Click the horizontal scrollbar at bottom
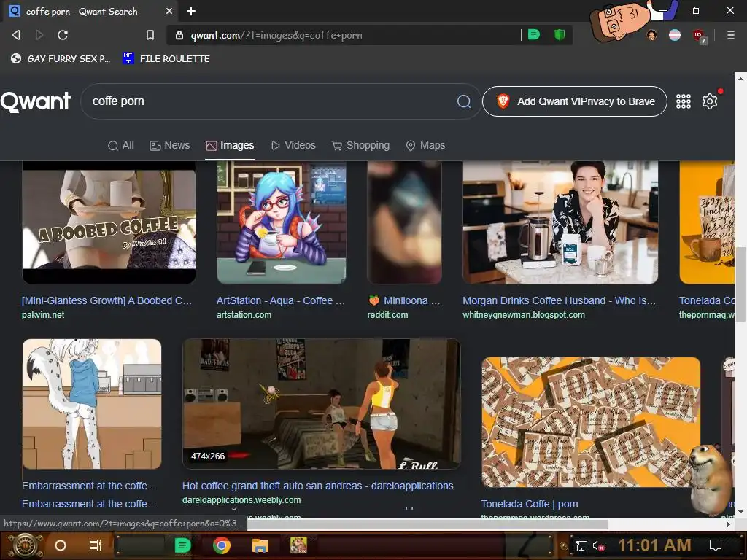 427,524
